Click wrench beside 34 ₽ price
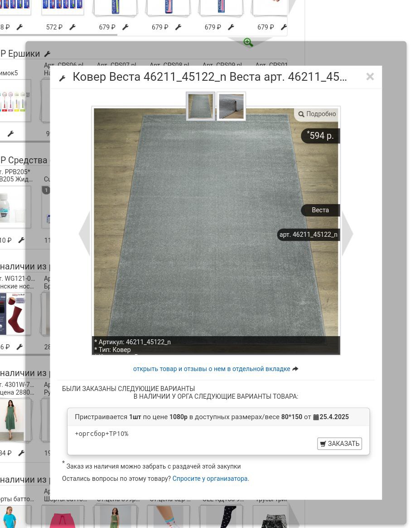420x528 pixels. (x=21, y=453)
